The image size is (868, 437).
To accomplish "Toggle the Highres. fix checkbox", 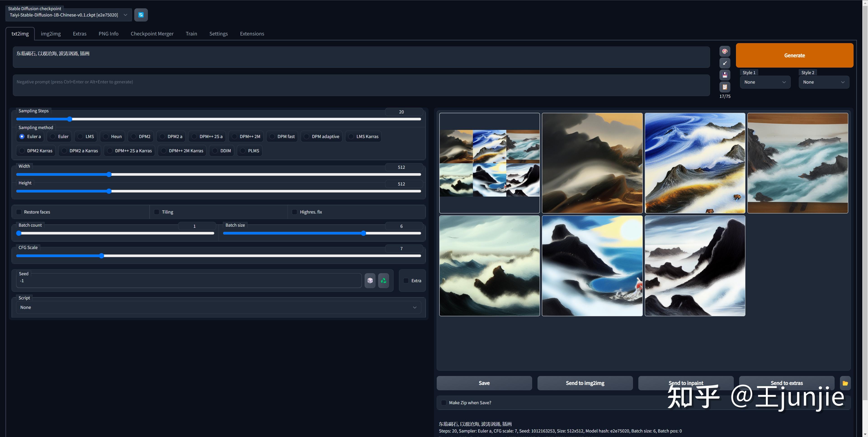I will tap(295, 212).
